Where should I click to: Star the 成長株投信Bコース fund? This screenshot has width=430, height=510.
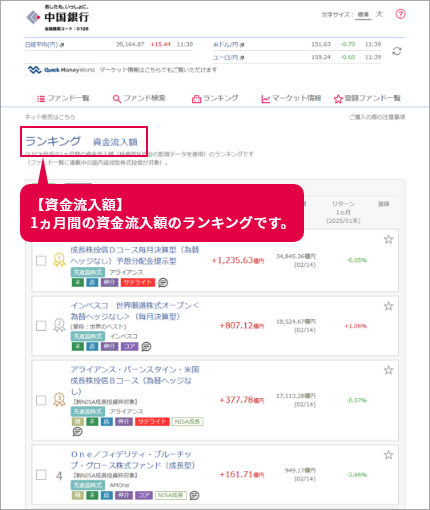(388, 370)
